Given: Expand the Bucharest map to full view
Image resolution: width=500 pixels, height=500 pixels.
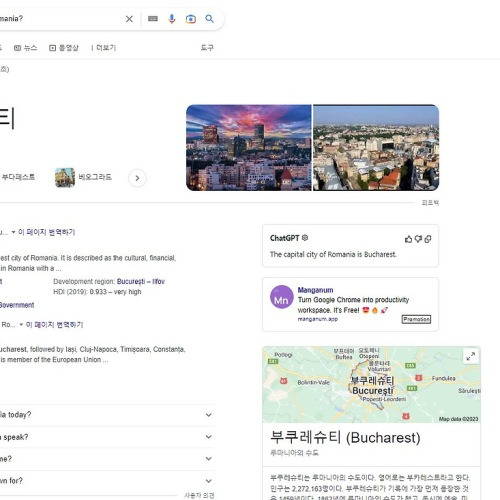Looking at the screenshot, I should [471, 357].
